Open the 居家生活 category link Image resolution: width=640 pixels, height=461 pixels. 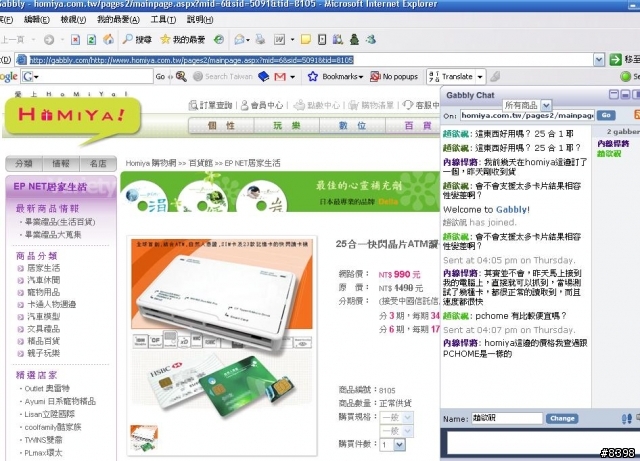tap(43, 268)
